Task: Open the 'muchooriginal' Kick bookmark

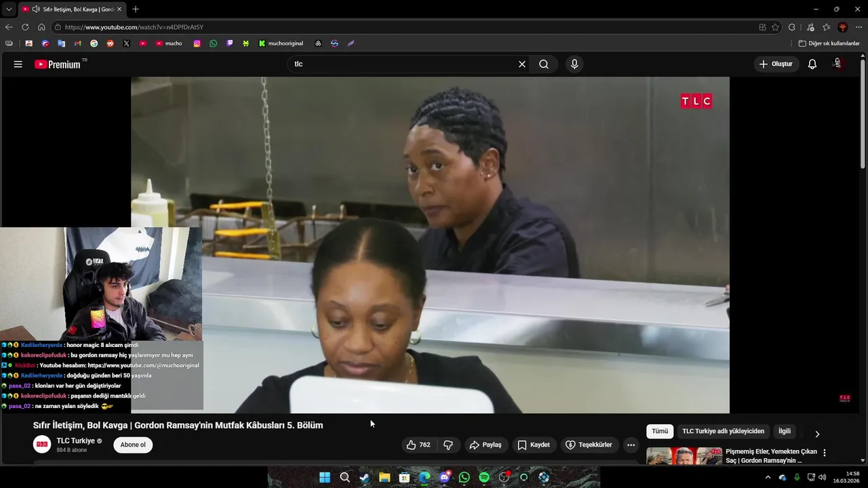Action: click(x=281, y=43)
